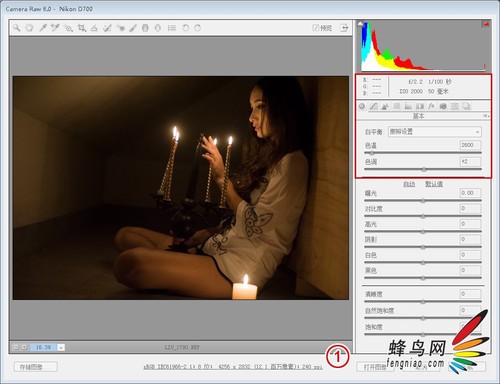This screenshot has width=500, height=384.
Task: Switch to the Split Toning panel tab
Action: pyautogui.click(x=408, y=106)
